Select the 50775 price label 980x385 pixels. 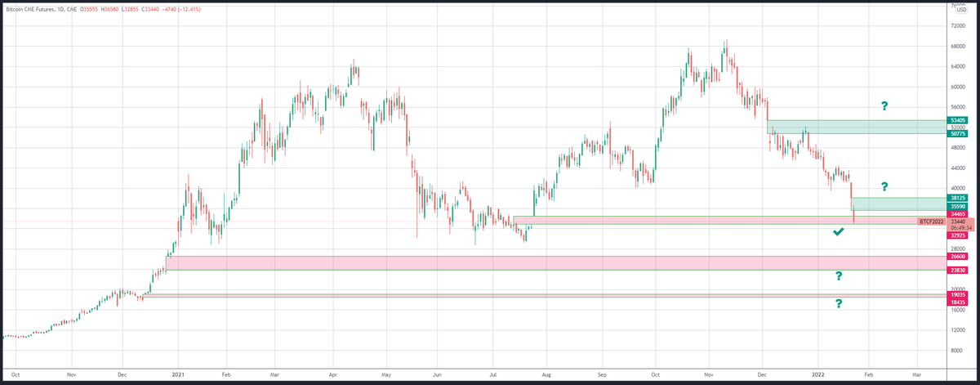point(958,134)
